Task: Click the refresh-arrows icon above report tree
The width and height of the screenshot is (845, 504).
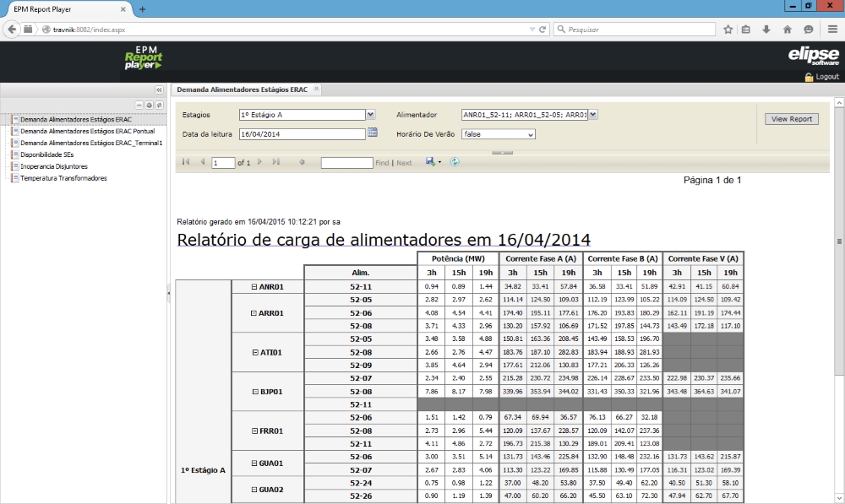Action: point(160,105)
